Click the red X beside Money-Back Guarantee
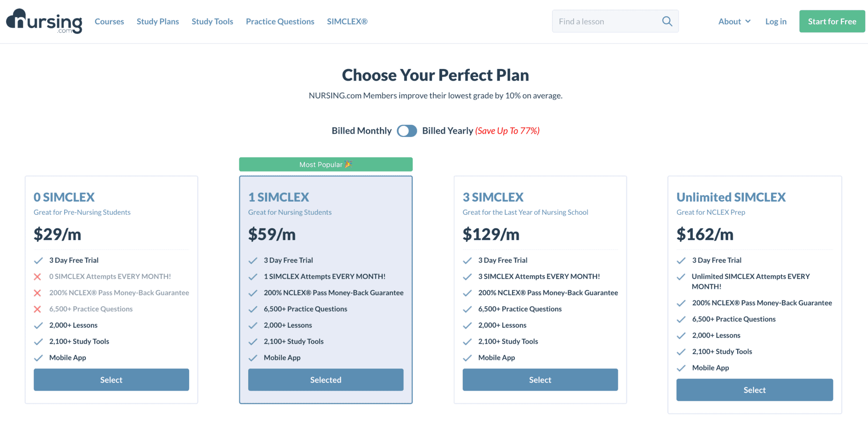The height and width of the screenshot is (422, 868). tap(37, 293)
